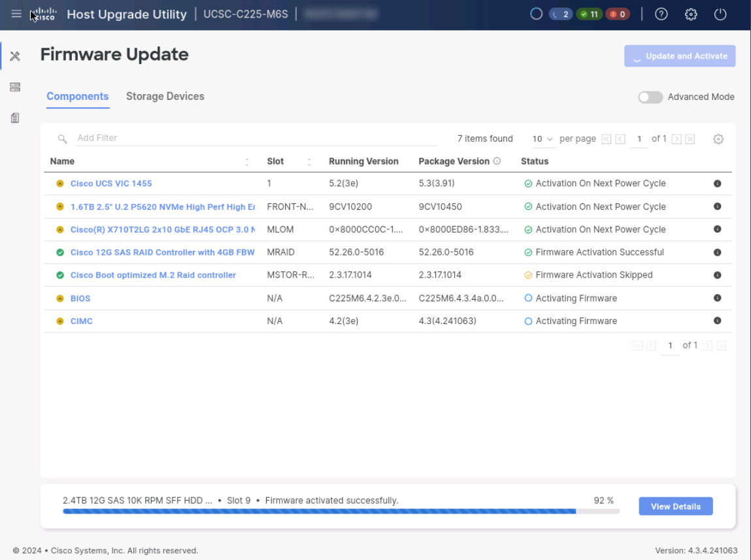Go to last page in top pagination
Screen dimensions: 751x560
pos(690,139)
